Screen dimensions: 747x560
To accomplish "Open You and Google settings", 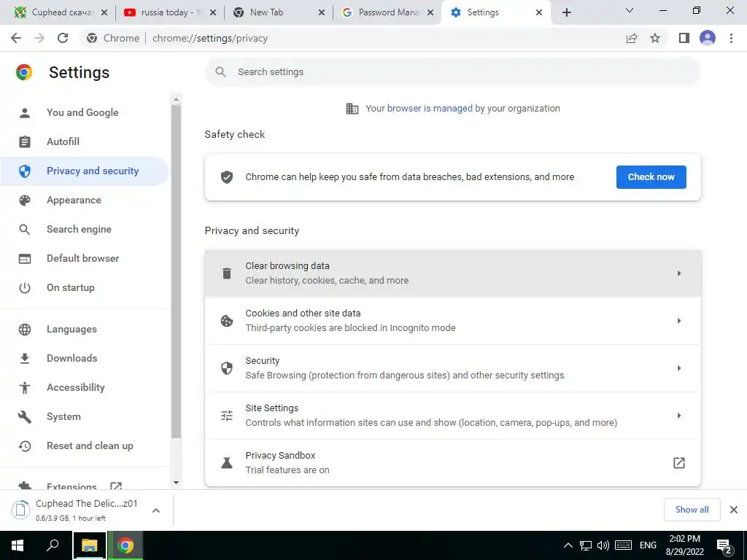I will point(82,113).
